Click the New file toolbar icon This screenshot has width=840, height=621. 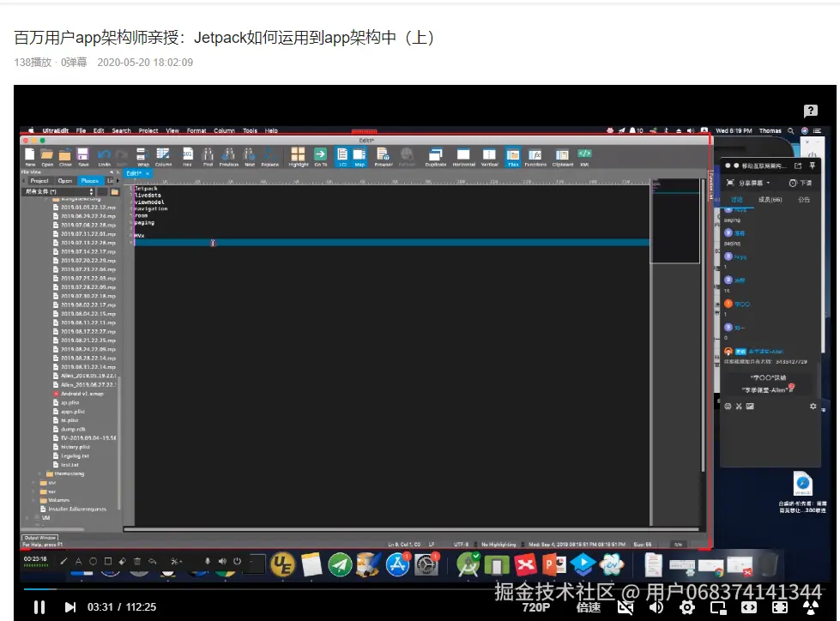(x=30, y=156)
